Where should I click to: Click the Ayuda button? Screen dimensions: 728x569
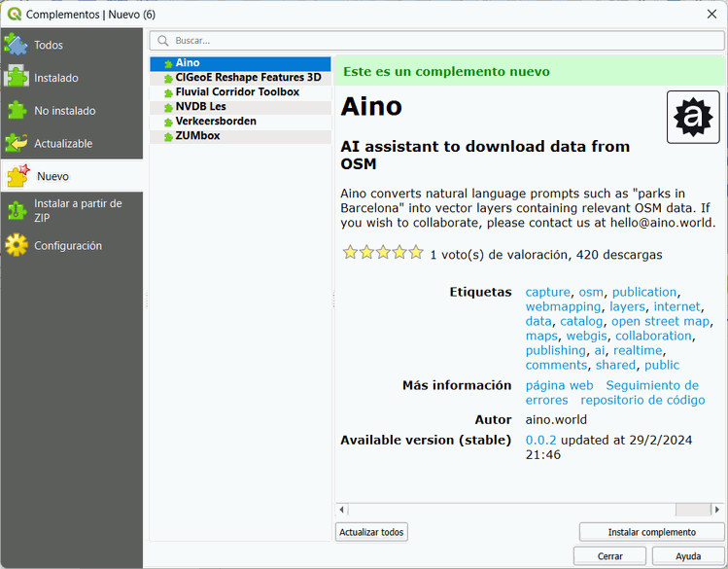(x=688, y=556)
